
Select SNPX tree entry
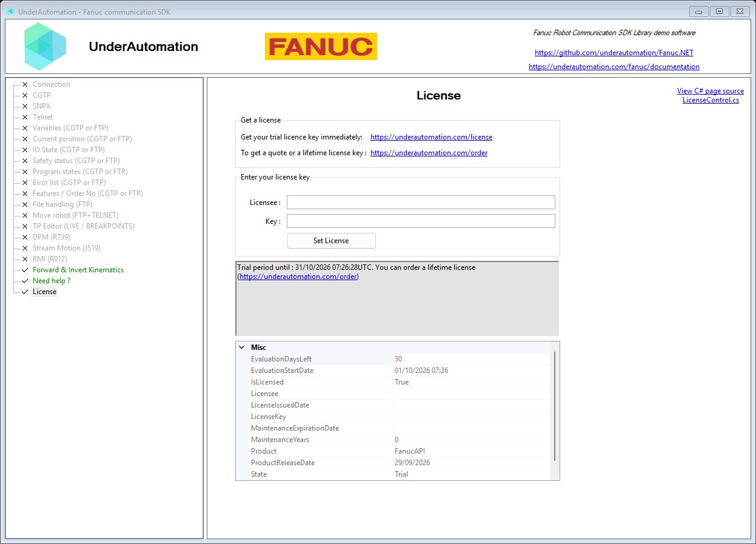click(42, 106)
